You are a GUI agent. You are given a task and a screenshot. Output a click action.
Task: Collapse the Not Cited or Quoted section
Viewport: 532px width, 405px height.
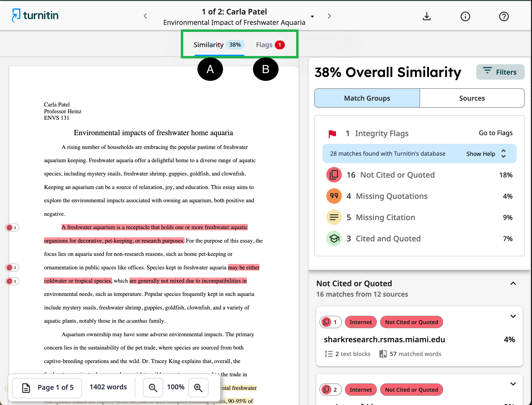pyautogui.click(x=513, y=283)
